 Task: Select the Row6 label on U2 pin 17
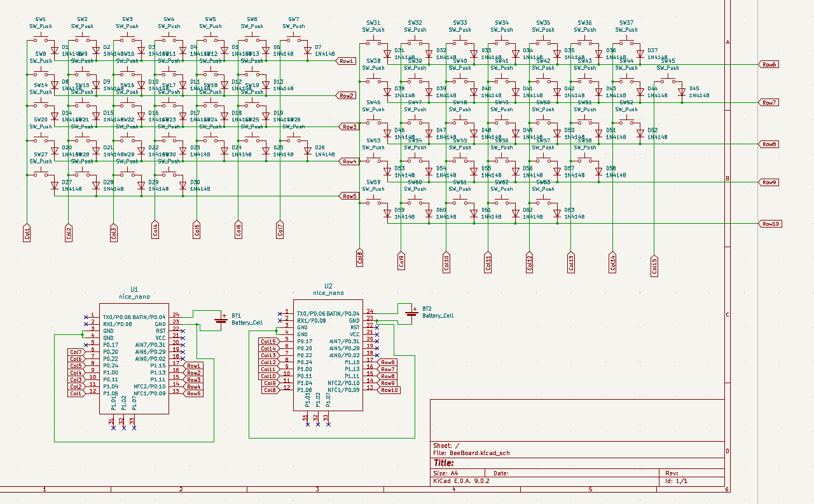click(x=388, y=362)
